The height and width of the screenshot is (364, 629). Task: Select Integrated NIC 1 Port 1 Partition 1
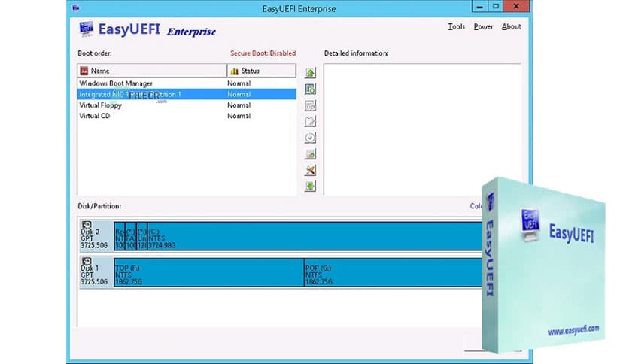[187, 94]
